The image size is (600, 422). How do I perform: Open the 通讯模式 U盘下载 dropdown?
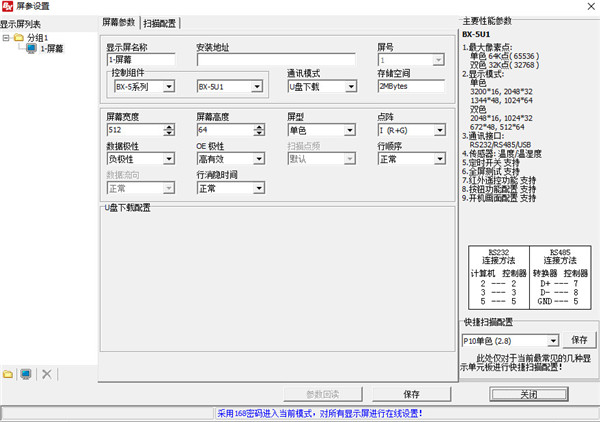tap(351, 86)
